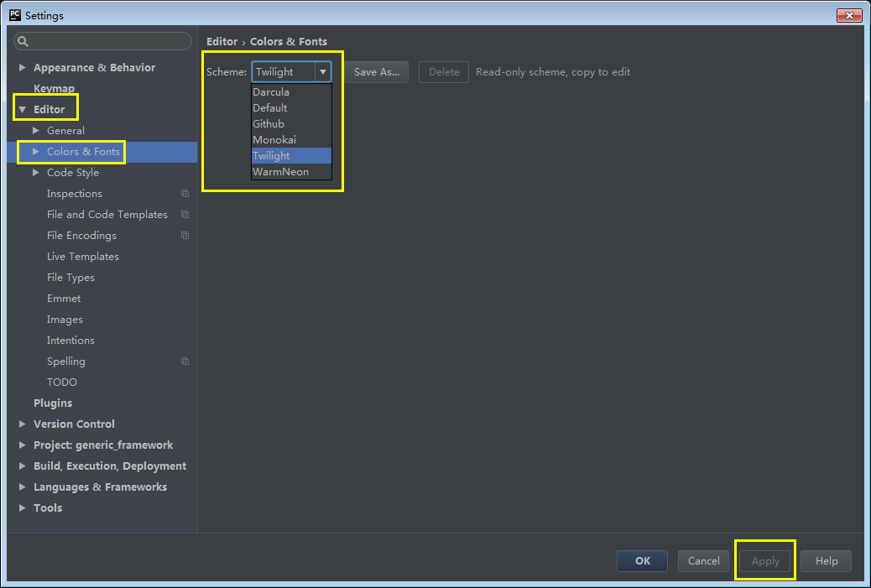Select the Code Style tree item
Image resolution: width=871 pixels, height=588 pixels.
point(73,173)
